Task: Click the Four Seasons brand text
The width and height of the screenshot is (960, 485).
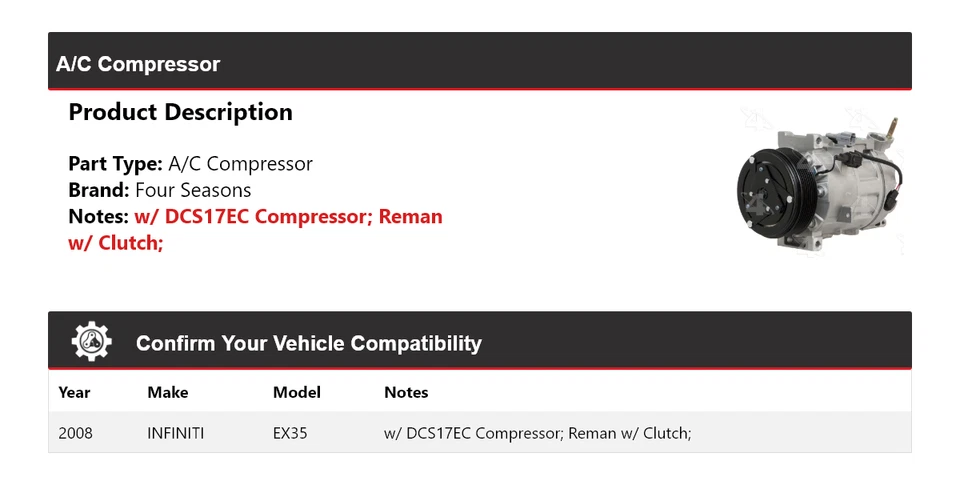Action: pos(193,190)
